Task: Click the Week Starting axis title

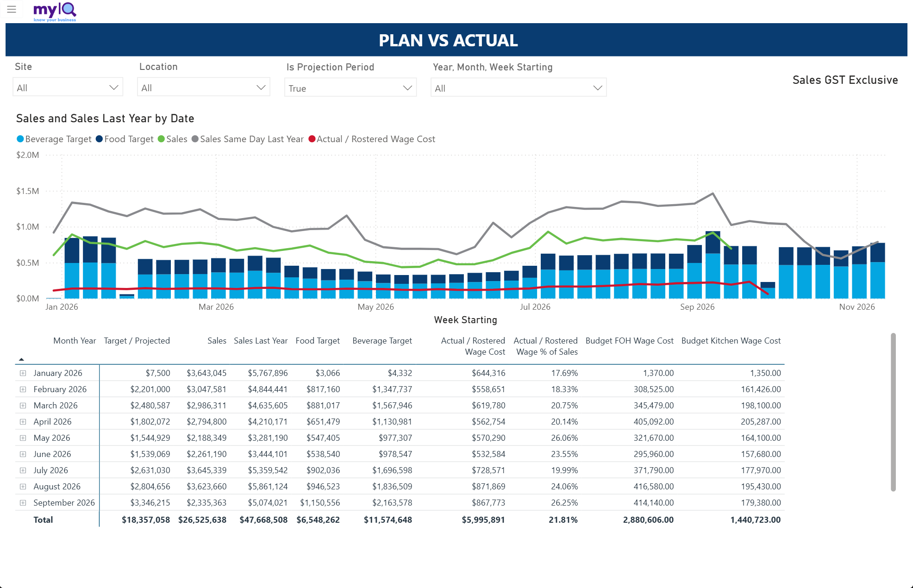Action: pyautogui.click(x=465, y=320)
